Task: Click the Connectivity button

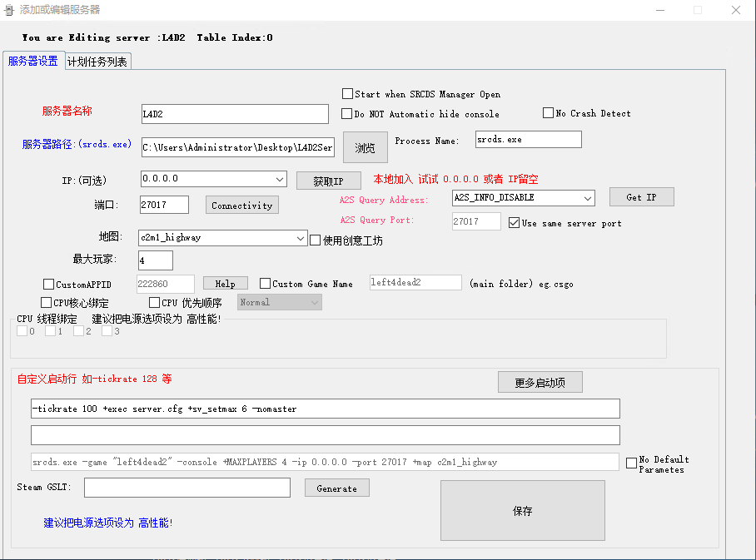Action: coord(241,205)
